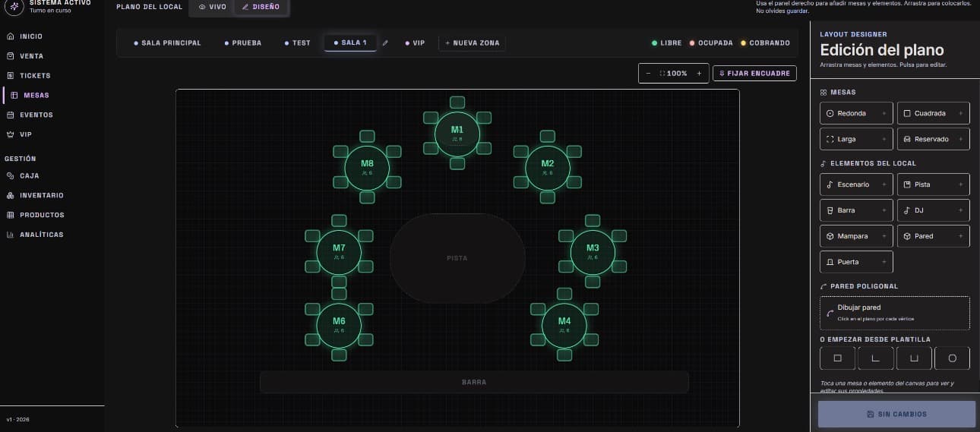The image size is (980, 432).
Task: Select table M4 on the canvas
Action: [564, 324]
